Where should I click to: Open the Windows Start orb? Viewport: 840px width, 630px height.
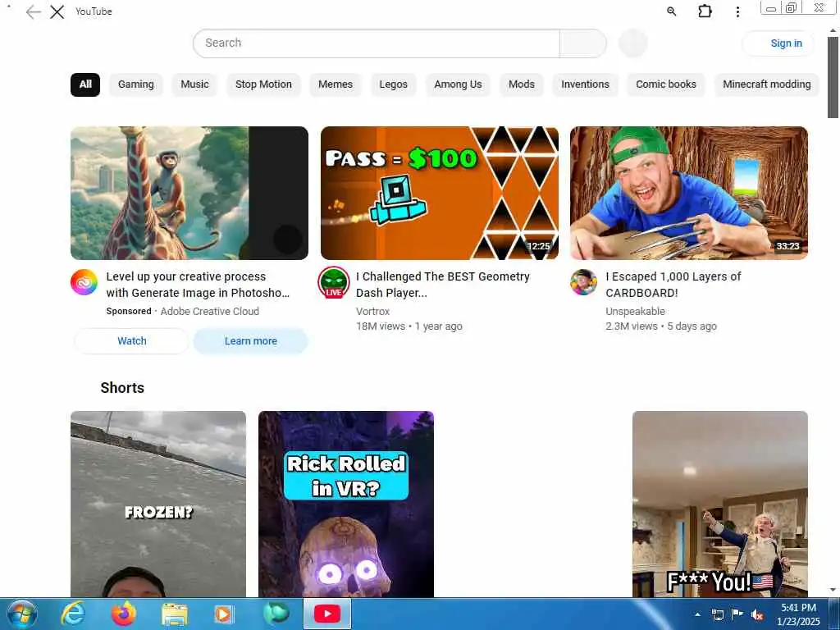coord(21,614)
